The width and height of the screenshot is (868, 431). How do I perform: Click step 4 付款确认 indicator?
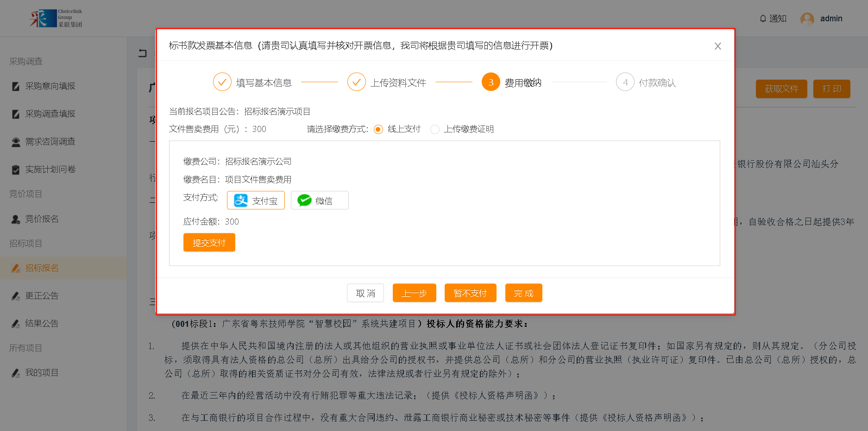tap(625, 82)
